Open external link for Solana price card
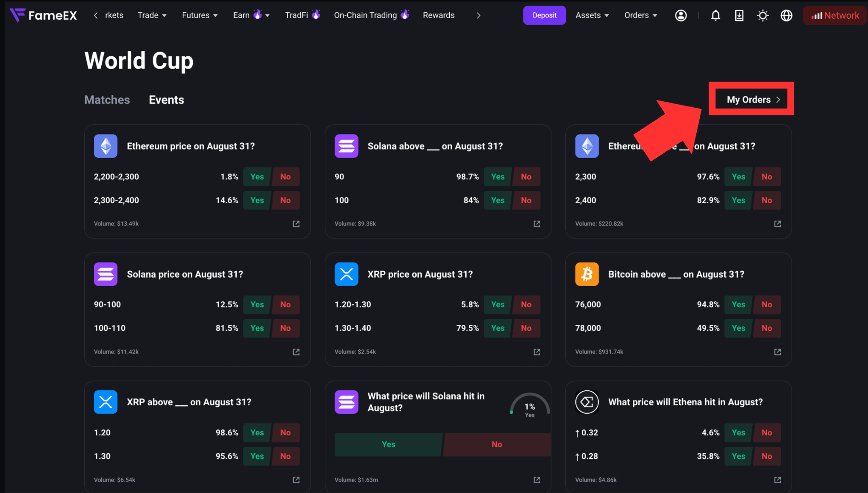 pyautogui.click(x=296, y=352)
